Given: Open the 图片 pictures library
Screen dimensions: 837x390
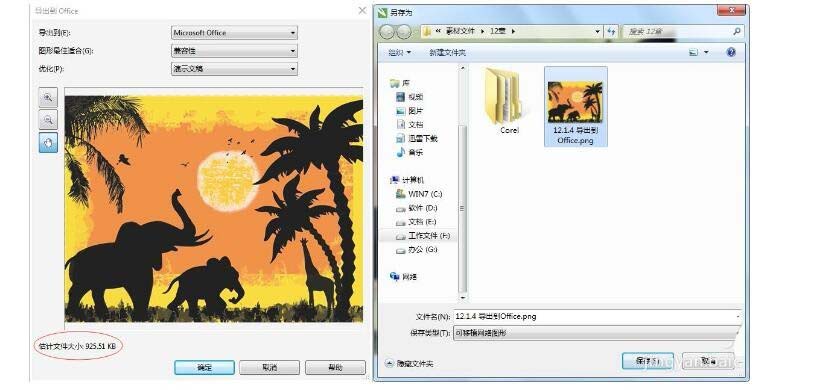Looking at the screenshot, I should (410, 111).
